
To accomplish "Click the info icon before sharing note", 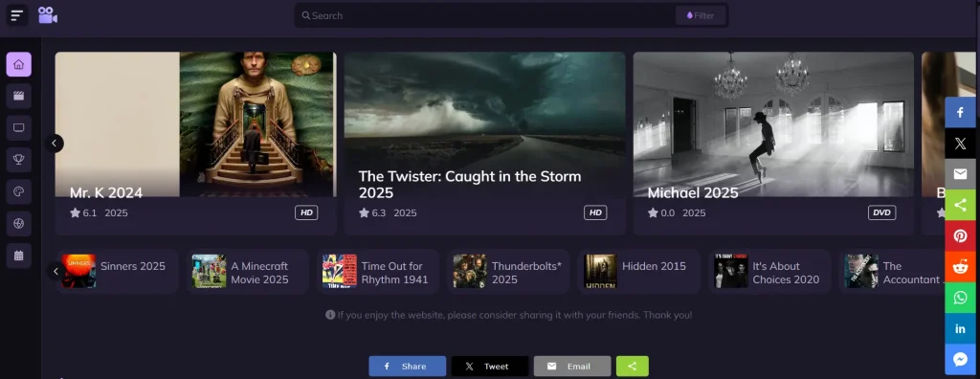I will tap(330, 315).
